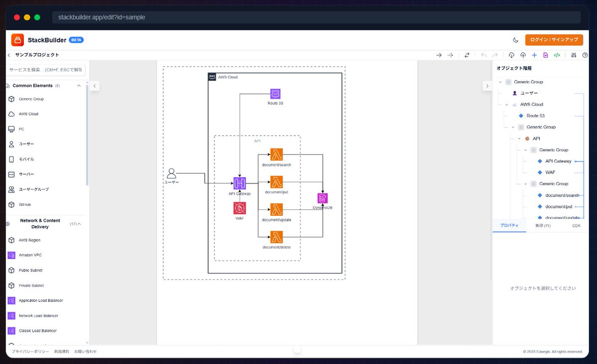Click the Route 53 icon on the canvas
The image size is (597, 364).
[275, 93]
